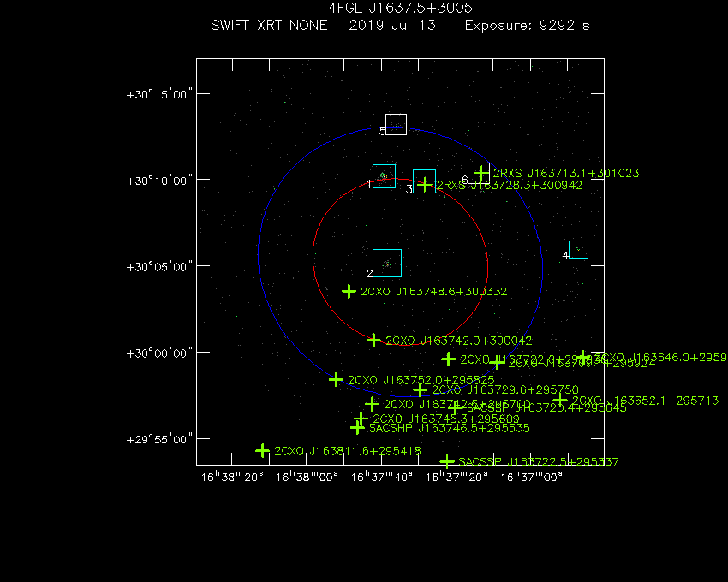Click the cross marker beside 2CXO J163748.6+300332

[x=349, y=292]
